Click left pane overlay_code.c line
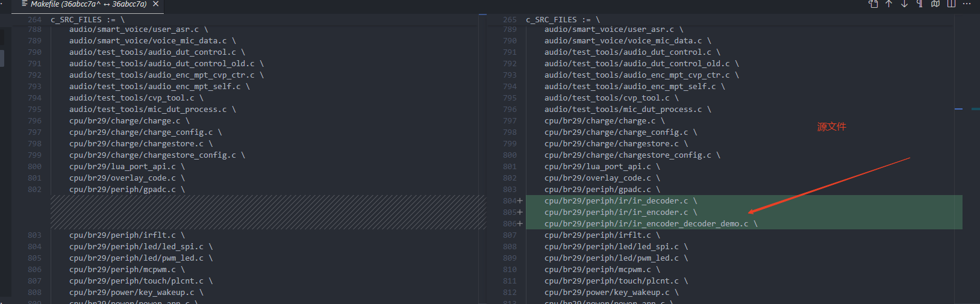This screenshot has width=980, height=304. coord(127,178)
